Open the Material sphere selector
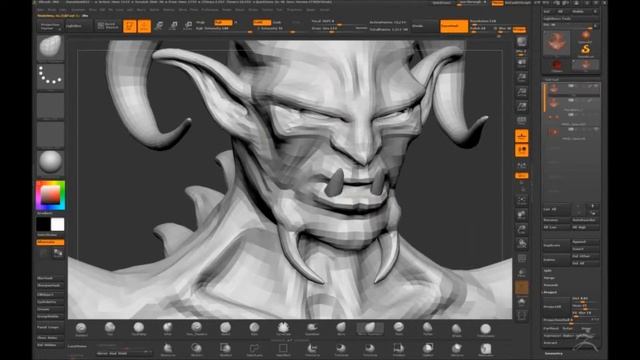The image size is (640, 360). point(50,162)
